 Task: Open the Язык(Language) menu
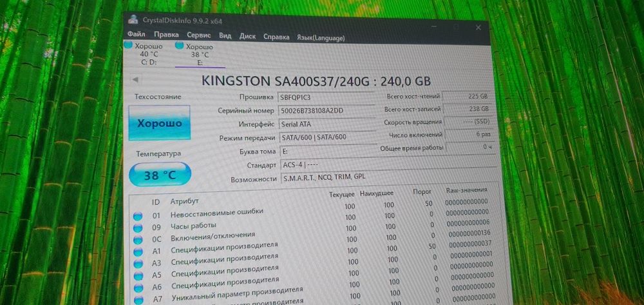coord(320,38)
